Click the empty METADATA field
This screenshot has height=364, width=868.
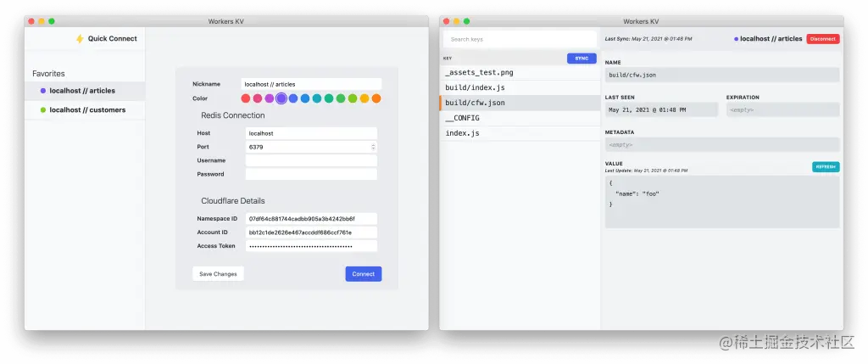coord(722,144)
